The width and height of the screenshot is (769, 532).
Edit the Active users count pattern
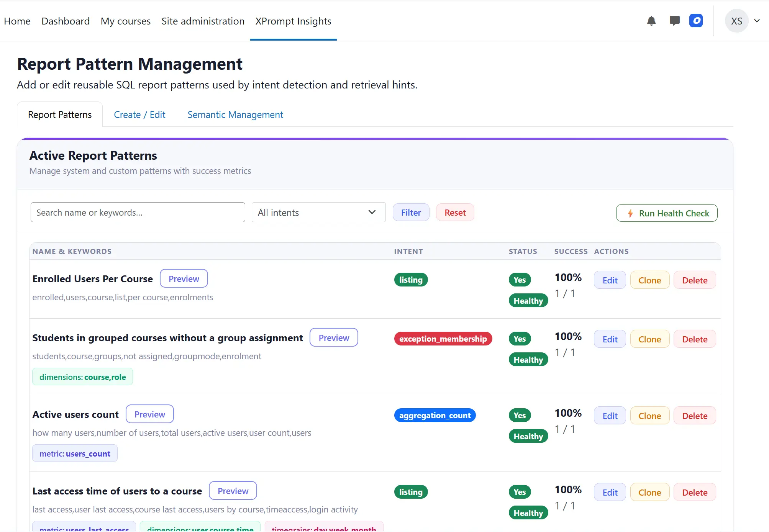coord(610,416)
